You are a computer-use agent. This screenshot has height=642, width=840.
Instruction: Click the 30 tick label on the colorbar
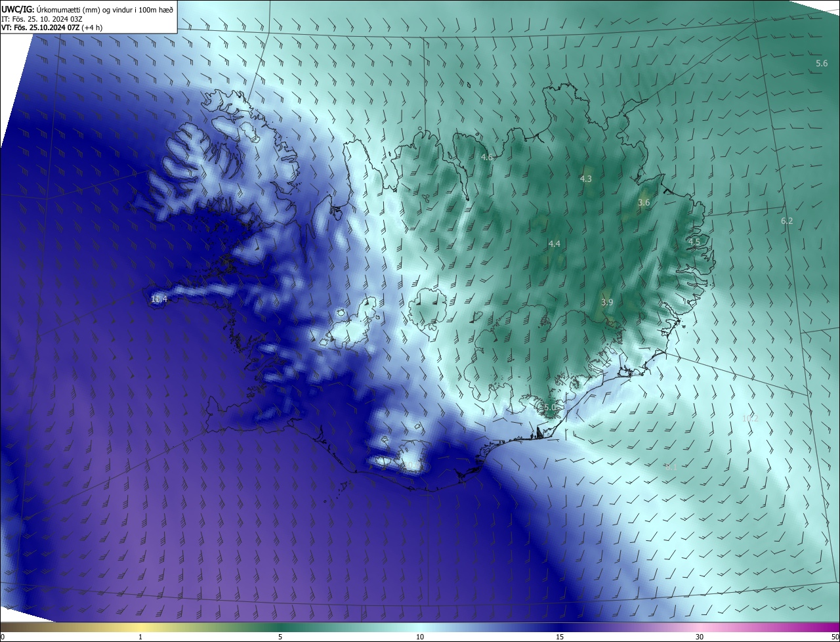coord(700,637)
